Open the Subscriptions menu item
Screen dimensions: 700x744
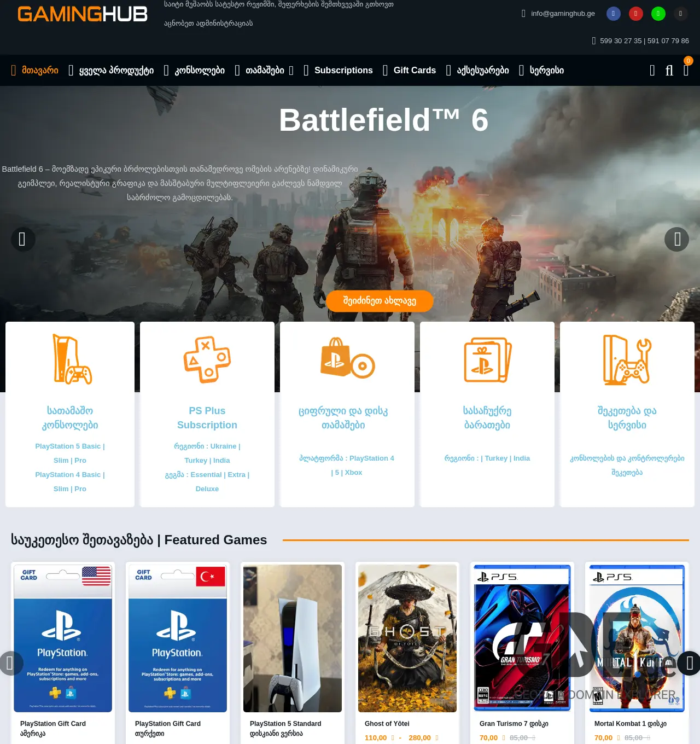pos(343,71)
